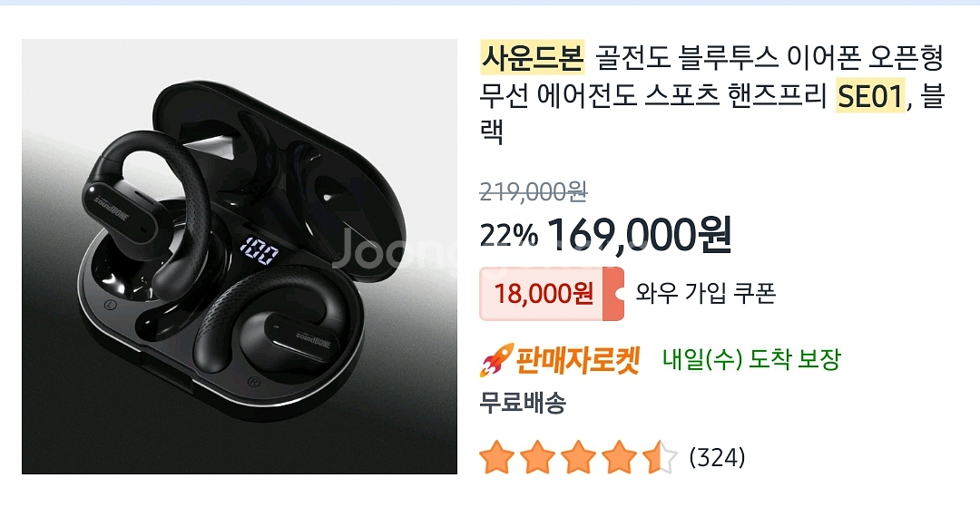Click the 169,000원 sale price
980x507 pixels.
639,236
